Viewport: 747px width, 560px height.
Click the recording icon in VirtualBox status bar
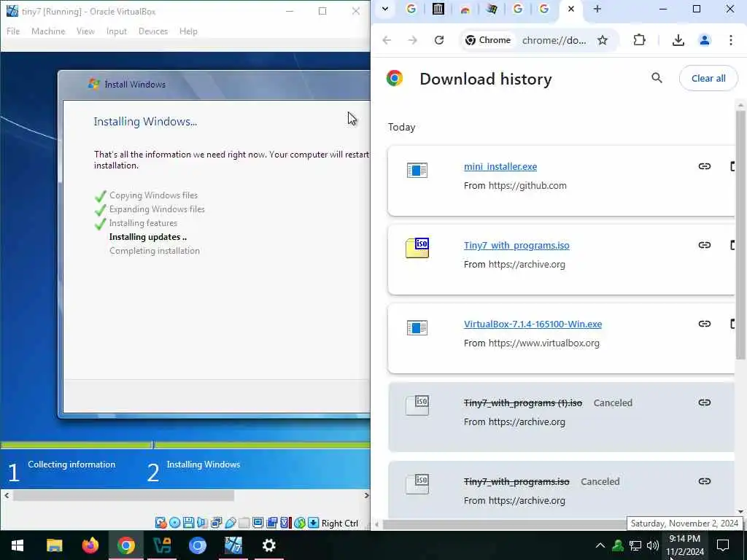271,523
